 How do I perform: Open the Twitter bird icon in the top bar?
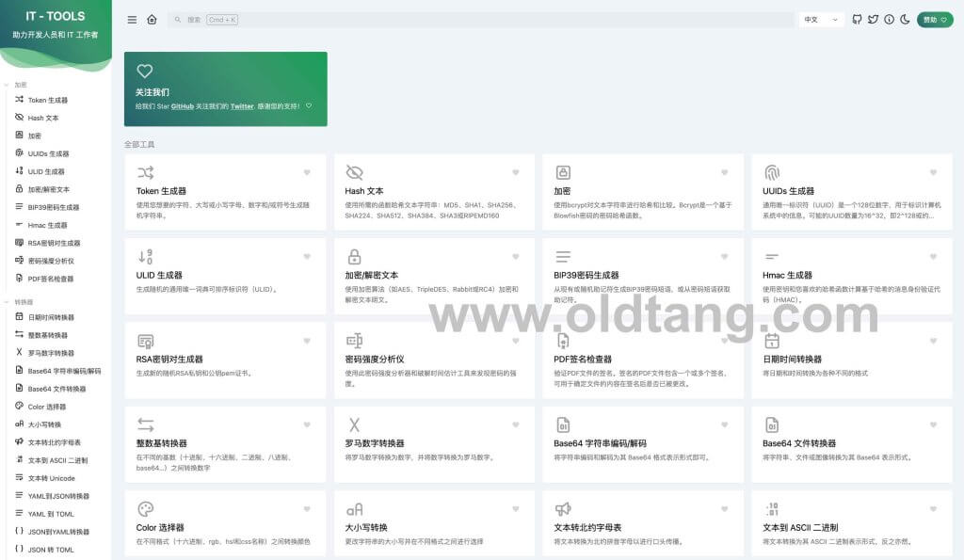873,20
